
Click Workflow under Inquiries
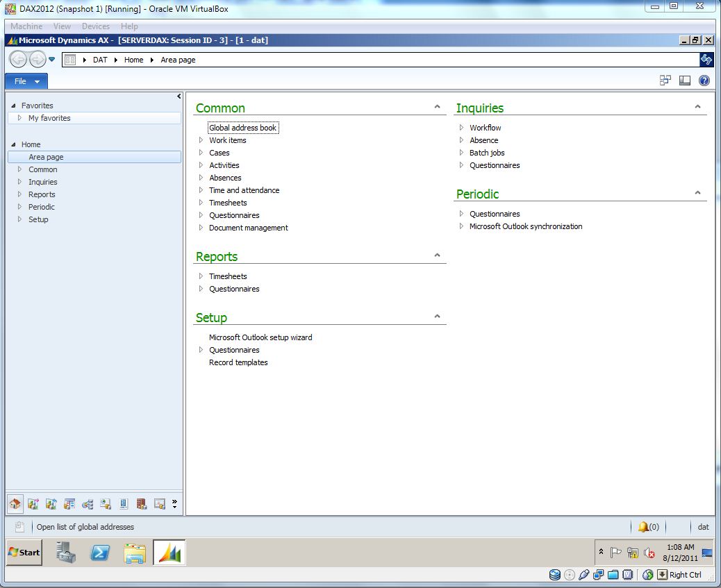tap(485, 127)
